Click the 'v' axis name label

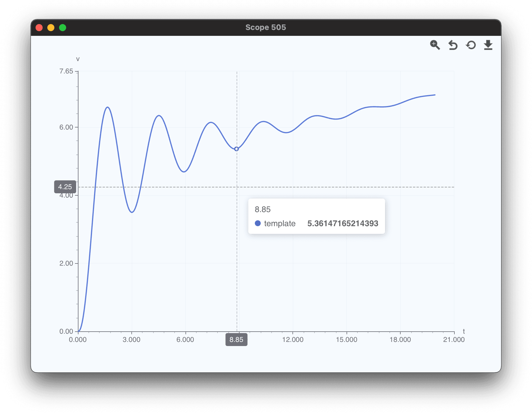point(78,59)
